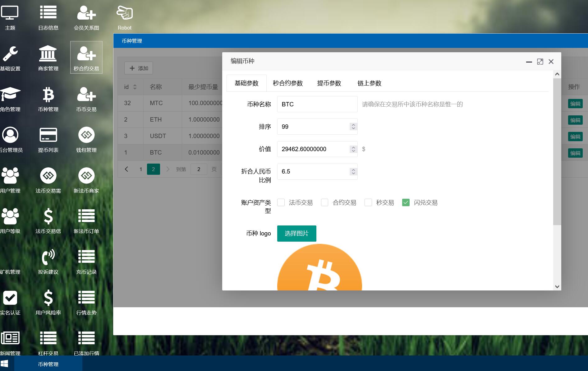Viewport: 588px width, 371px height.
Task: Focus the 折合人民币比例 input field
Action: [x=317, y=172]
